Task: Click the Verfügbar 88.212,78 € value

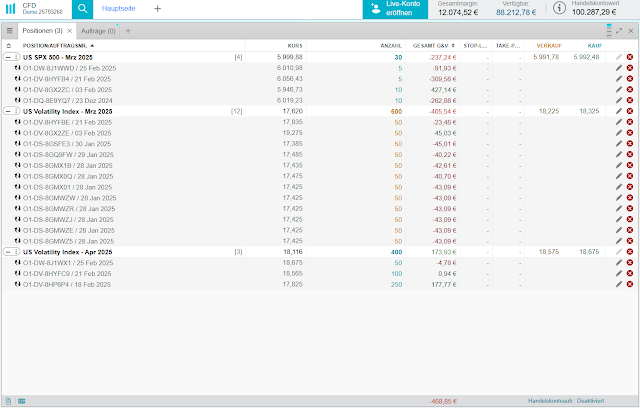Action: (516, 12)
